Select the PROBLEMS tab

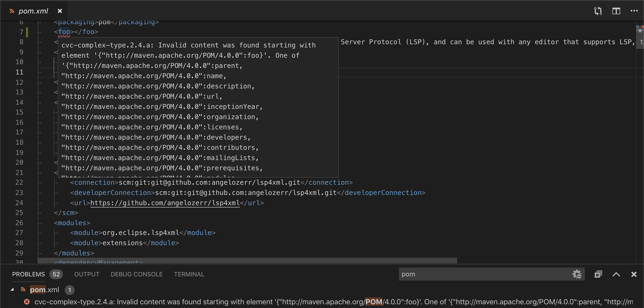click(28, 274)
